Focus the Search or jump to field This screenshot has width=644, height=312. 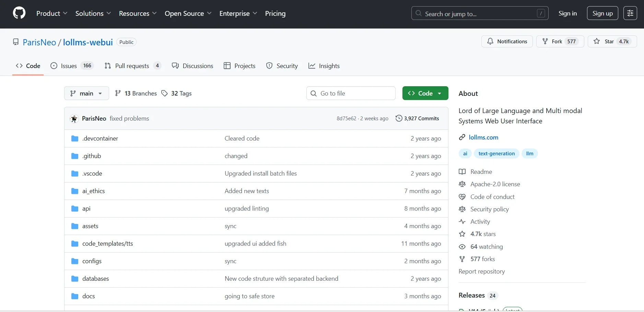pos(480,13)
